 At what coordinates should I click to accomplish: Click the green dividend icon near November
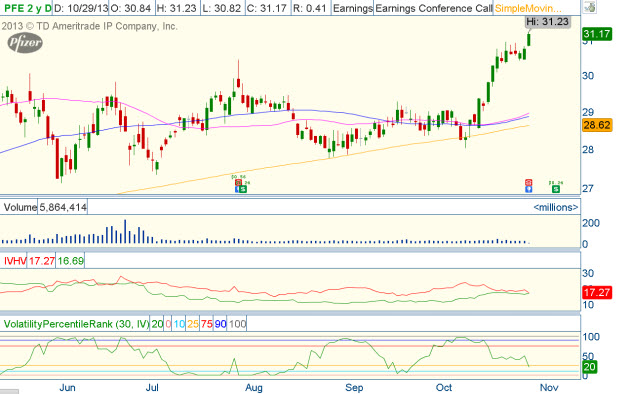pos(555,189)
